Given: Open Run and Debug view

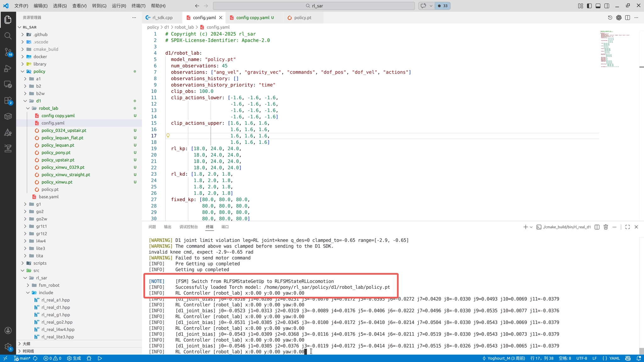Looking at the screenshot, I should pos(8,69).
